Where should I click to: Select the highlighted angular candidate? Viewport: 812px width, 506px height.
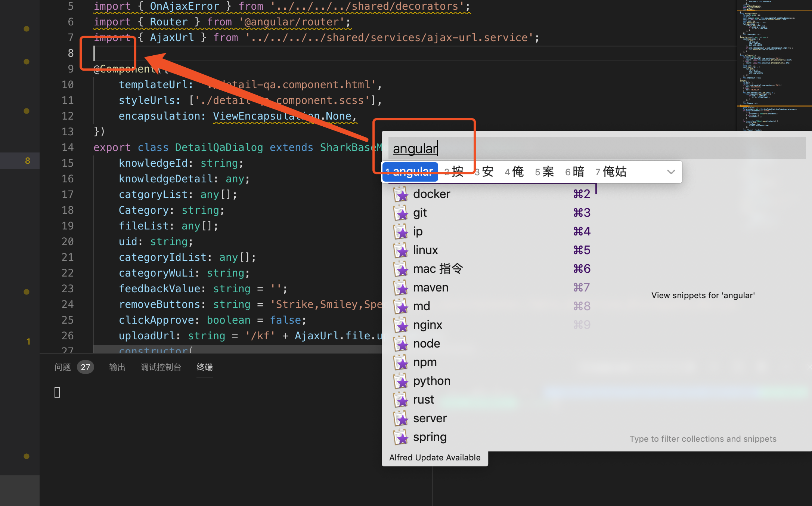click(410, 172)
